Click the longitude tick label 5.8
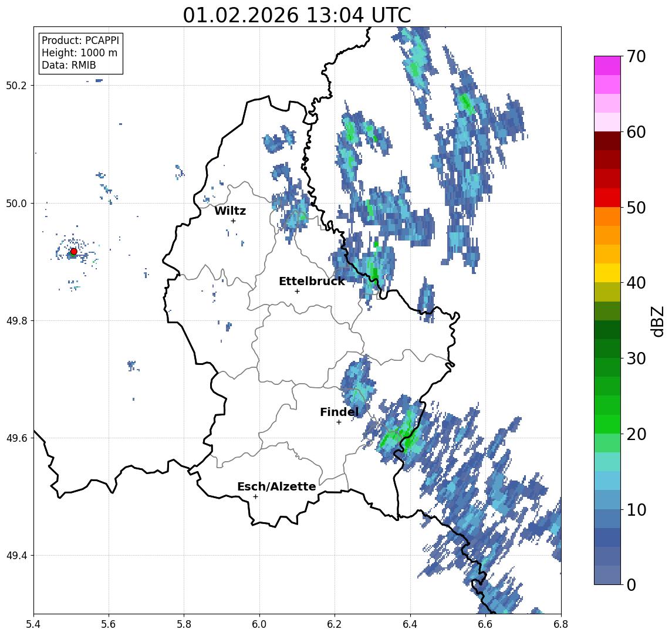 click(184, 624)
